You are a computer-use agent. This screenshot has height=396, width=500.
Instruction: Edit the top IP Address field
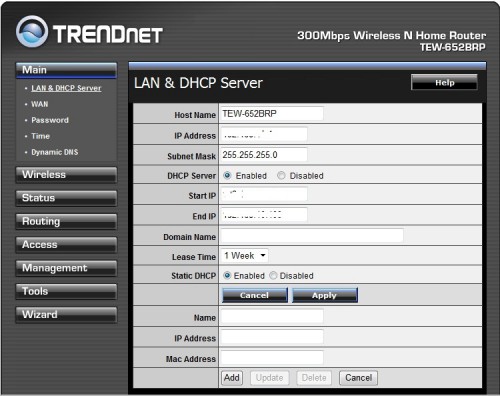[264, 134]
